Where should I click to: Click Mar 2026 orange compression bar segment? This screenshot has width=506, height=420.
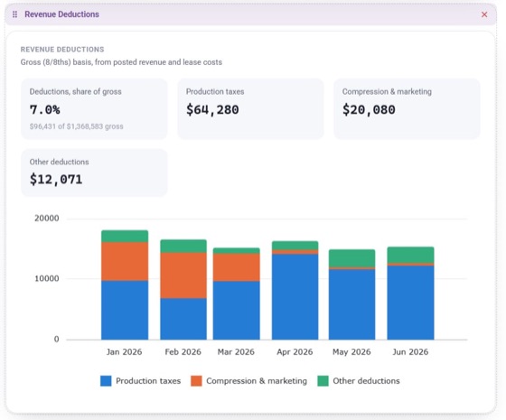click(236, 267)
